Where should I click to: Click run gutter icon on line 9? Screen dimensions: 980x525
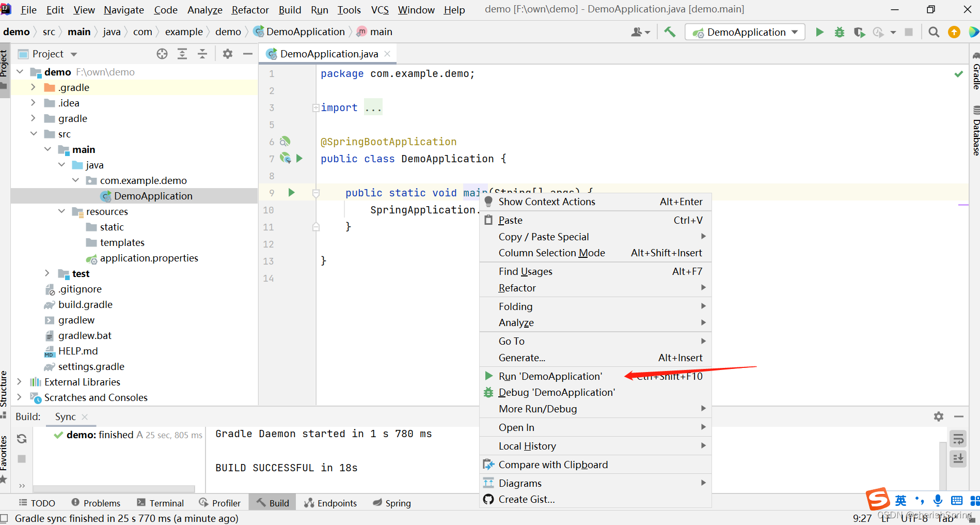[291, 193]
